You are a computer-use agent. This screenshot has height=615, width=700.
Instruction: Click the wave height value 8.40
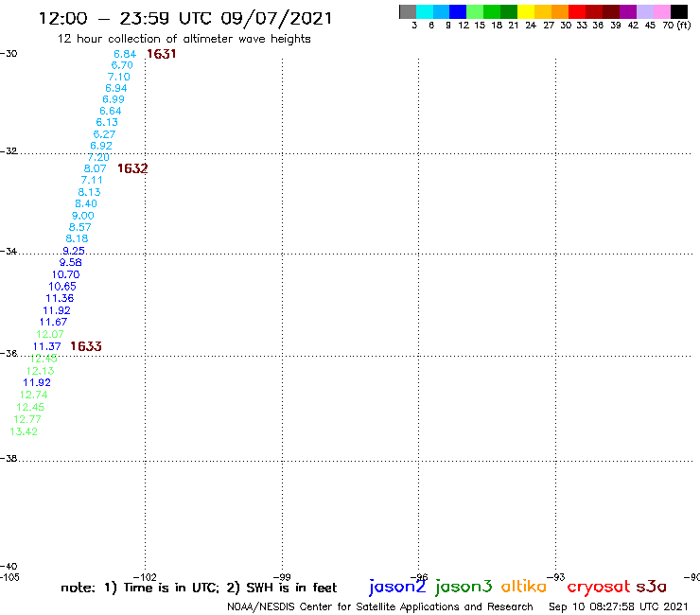86,203
